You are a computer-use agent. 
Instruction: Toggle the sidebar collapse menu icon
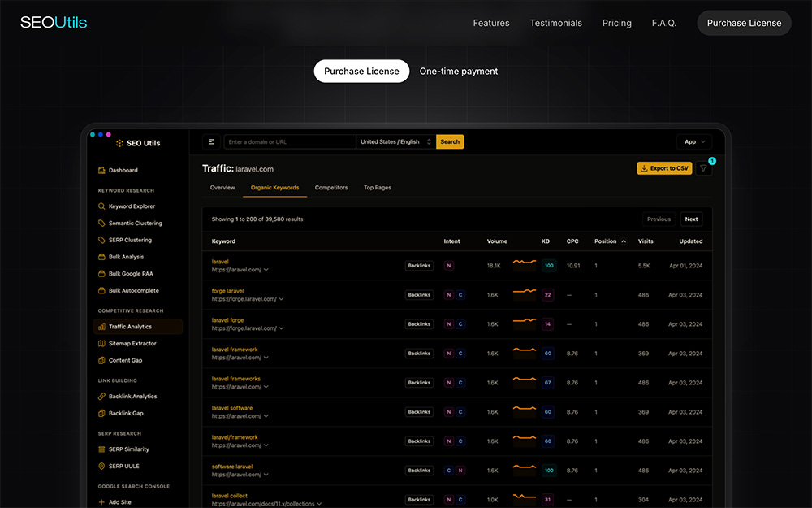click(x=211, y=141)
